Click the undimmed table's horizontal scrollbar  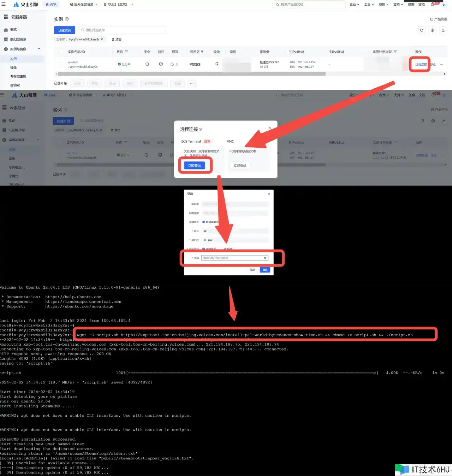click(192, 74)
